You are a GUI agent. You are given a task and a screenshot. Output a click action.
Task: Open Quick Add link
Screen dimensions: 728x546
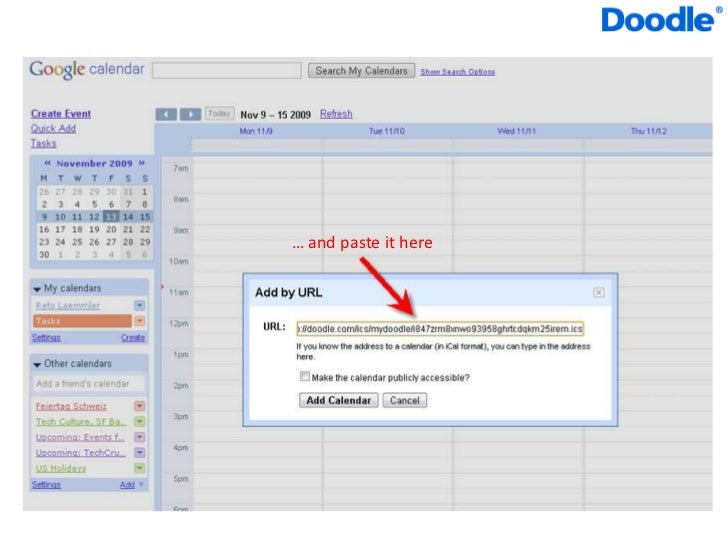pos(53,129)
